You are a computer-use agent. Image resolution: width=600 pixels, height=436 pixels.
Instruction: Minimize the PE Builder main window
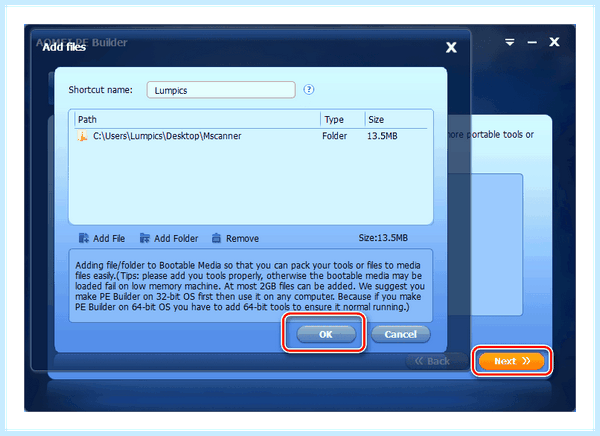[532, 42]
